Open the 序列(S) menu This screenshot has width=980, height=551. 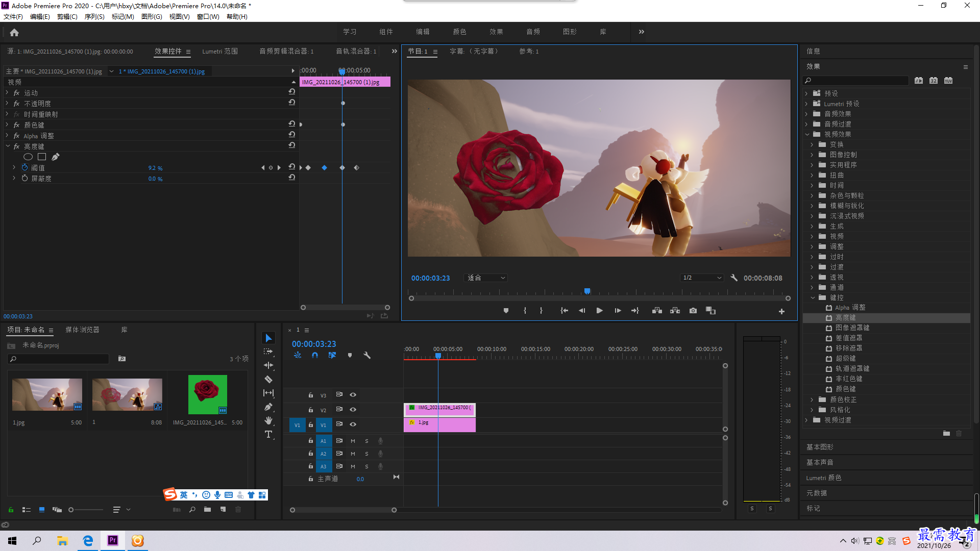[94, 16]
